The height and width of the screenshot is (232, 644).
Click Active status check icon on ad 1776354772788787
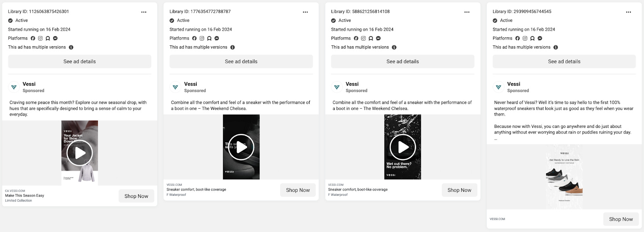(x=172, y=21)
